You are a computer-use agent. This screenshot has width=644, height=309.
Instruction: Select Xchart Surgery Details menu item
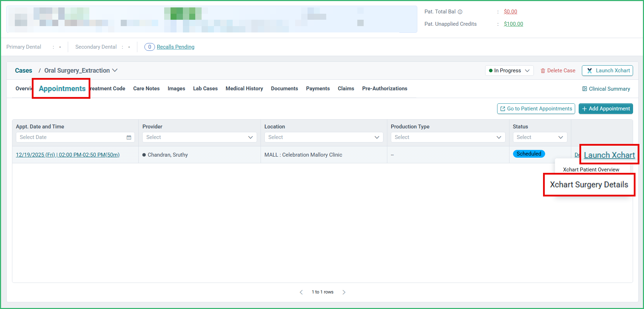coord(589,185)
